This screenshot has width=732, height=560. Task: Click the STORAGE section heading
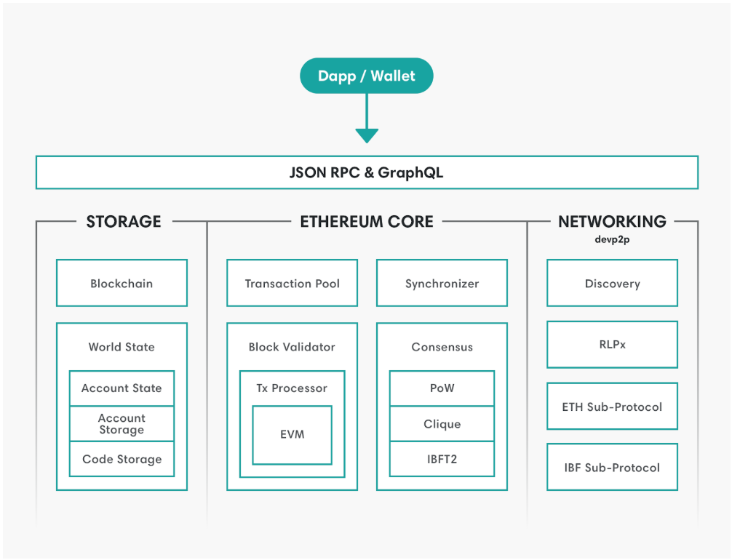point(124,221)
